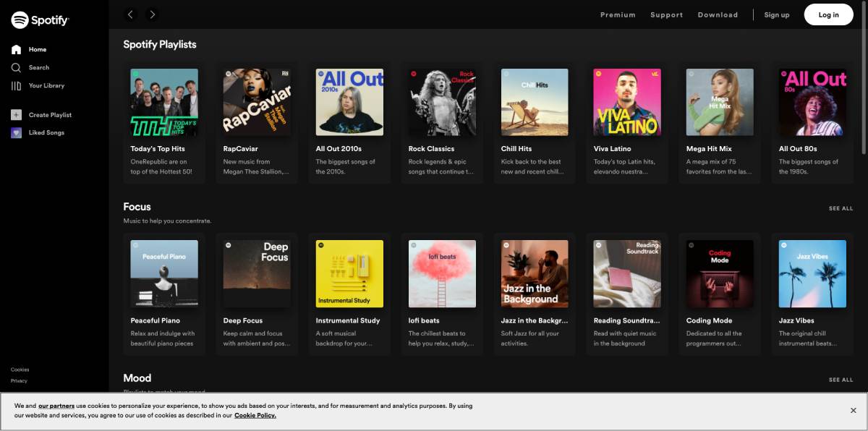Click the Spotify logo in sidebar
This screenshot has height=431, width=868.
tap(40, 20)
